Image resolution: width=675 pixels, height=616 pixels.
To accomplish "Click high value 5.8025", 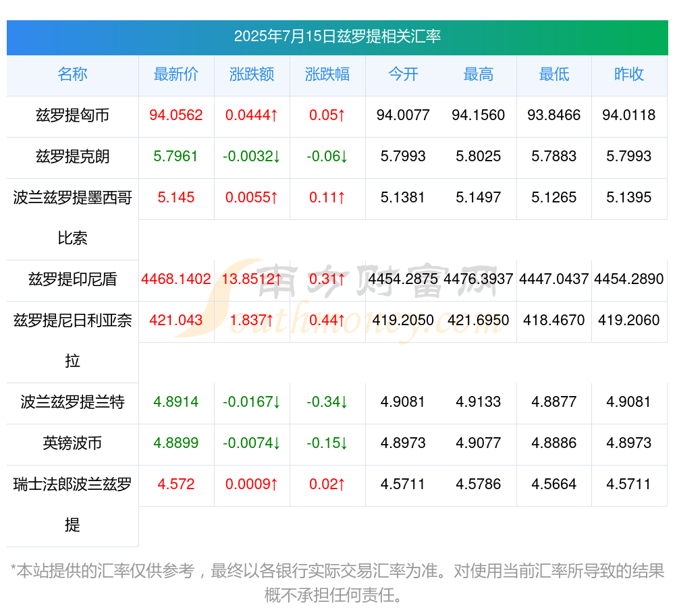I will pyautogui.click(x=479, y=156).
